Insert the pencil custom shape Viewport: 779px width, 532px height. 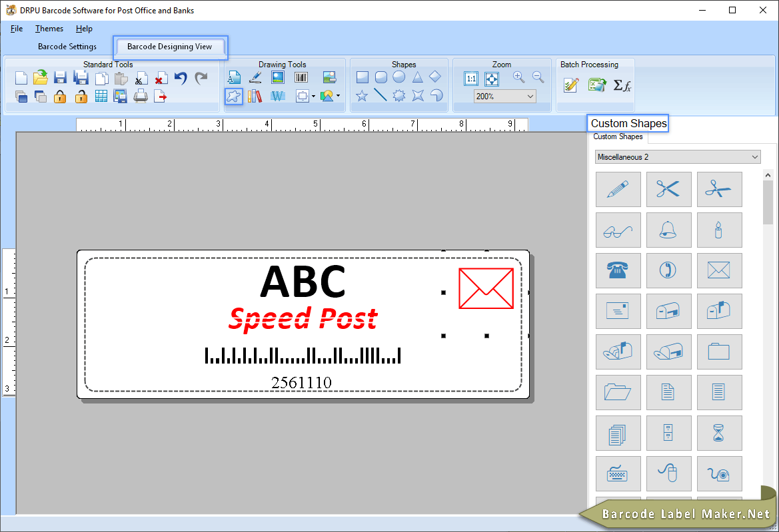coord(618,190)
